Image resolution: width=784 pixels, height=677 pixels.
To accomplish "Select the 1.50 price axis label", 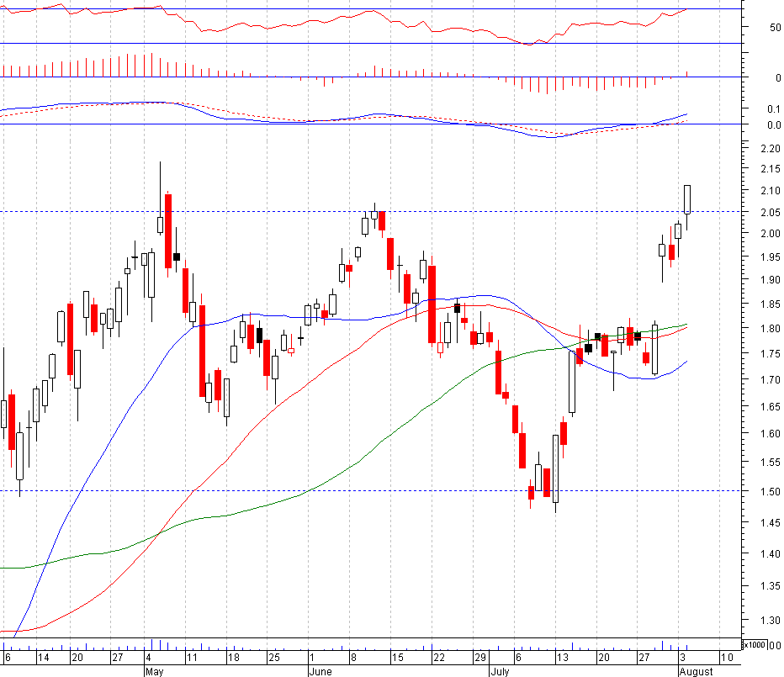I will 770,491.
